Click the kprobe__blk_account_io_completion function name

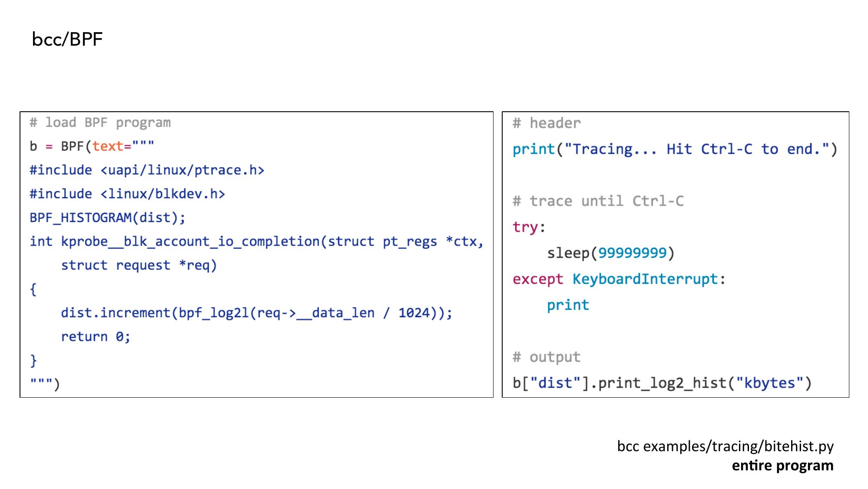pos(190,241)
